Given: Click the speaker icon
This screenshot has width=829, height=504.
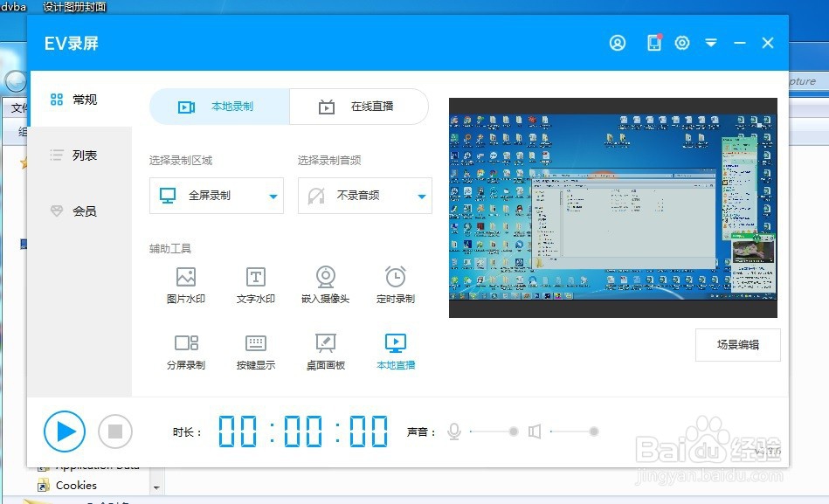Looking at the screenshot, I should point(535,432).
